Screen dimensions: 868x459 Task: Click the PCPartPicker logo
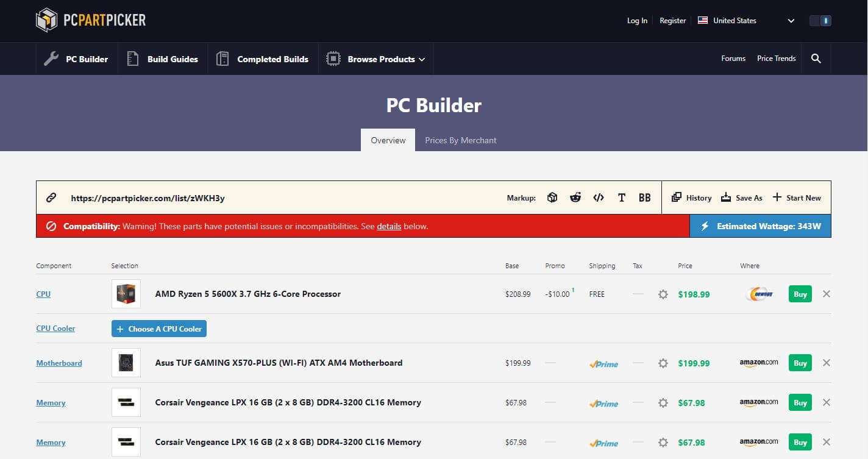(x=91, y=20)
